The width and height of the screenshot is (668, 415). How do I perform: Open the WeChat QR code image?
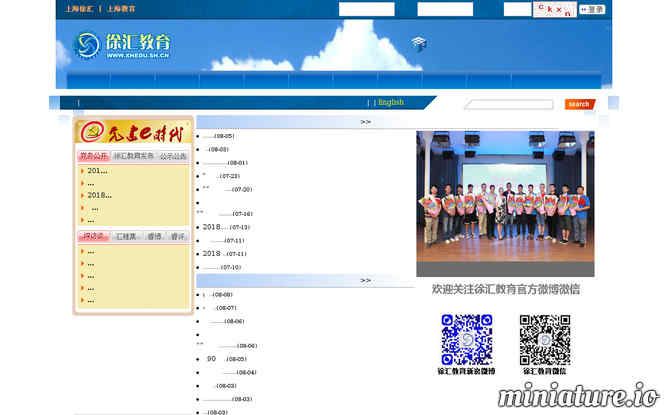click(544, 340)
